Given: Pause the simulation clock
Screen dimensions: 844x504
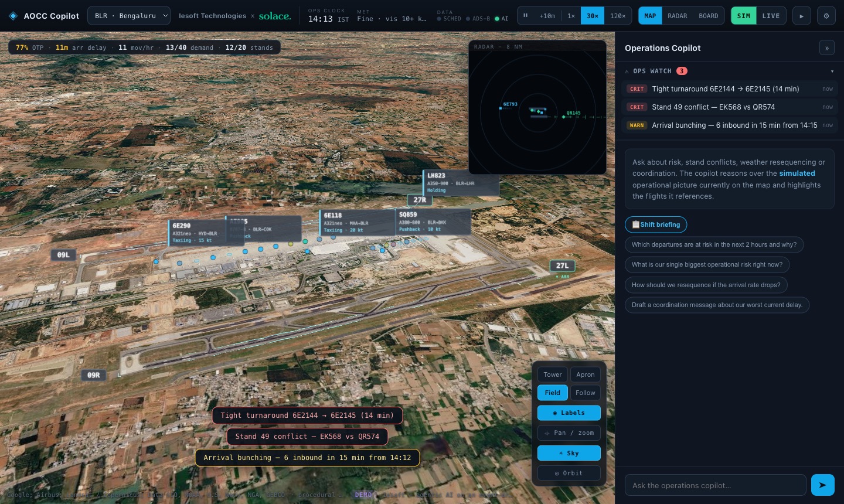Looking at the screenshot, I should tap(526, 16).
